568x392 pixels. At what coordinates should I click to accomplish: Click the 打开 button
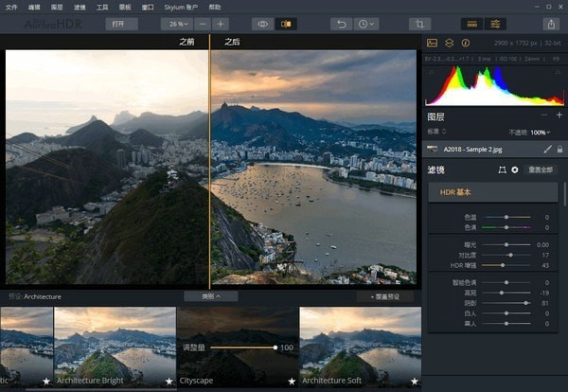[120, 24]
